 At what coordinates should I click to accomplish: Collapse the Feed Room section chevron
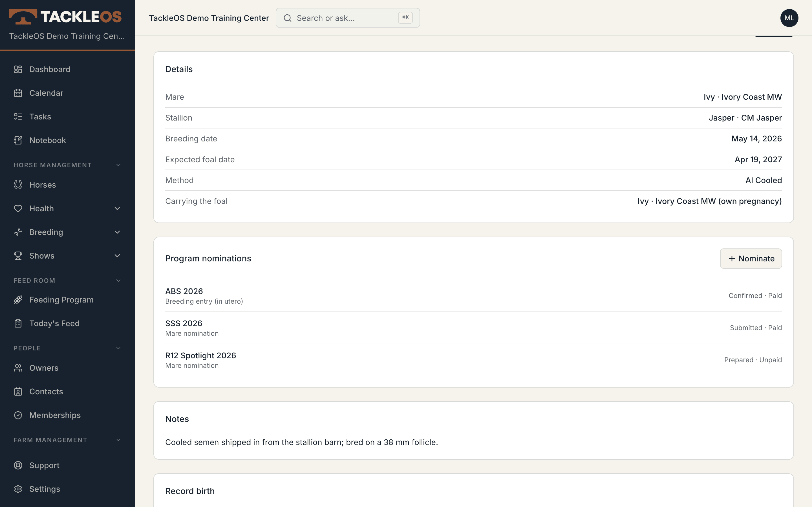[118, 281]
